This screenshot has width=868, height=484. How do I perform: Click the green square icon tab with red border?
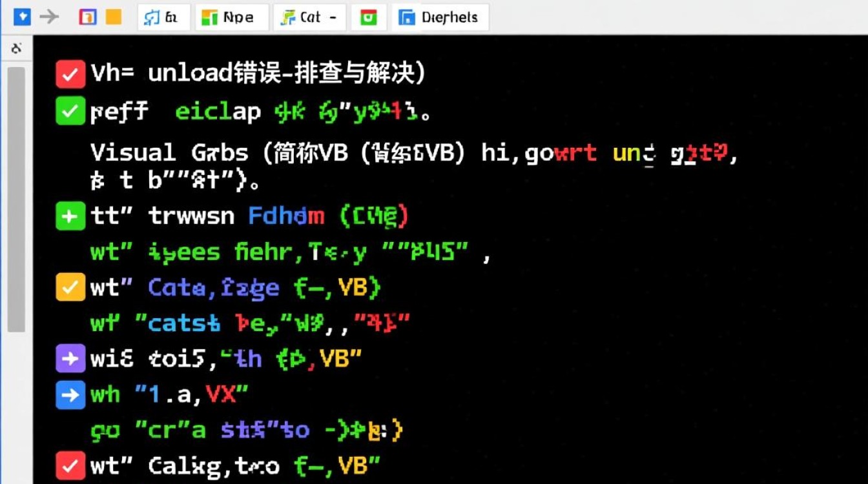tap(368, 17)
